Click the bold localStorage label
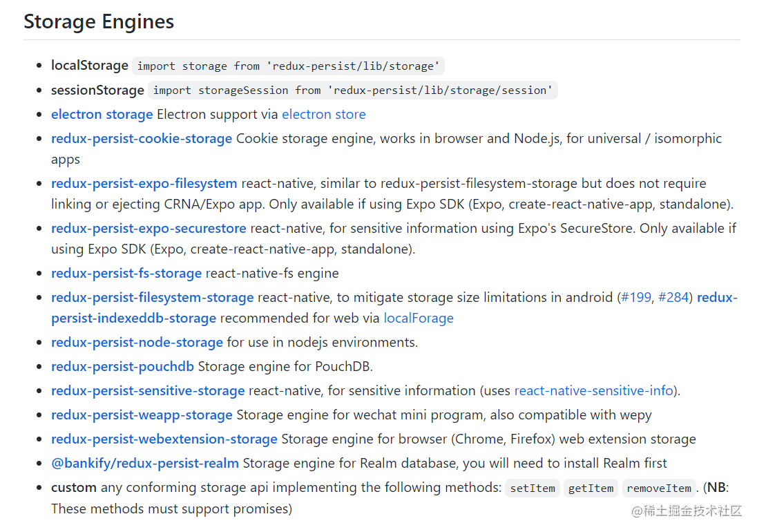 tap(90, 65)
